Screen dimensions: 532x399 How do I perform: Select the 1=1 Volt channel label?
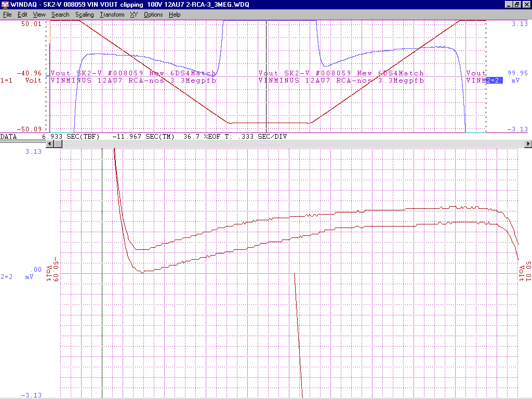pos(21,81)
